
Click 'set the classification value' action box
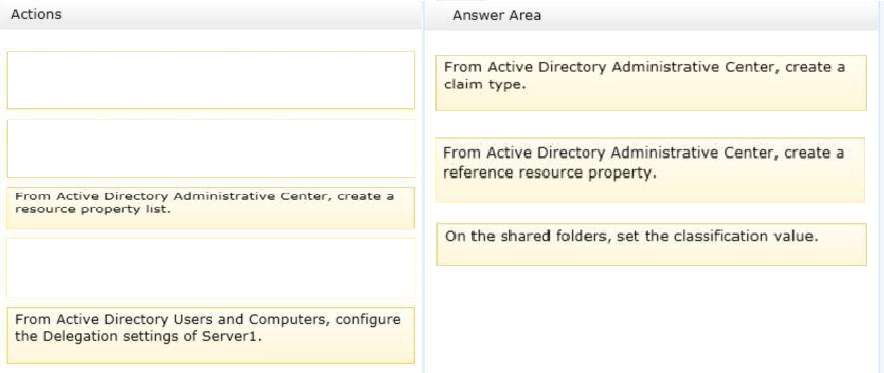651,244
